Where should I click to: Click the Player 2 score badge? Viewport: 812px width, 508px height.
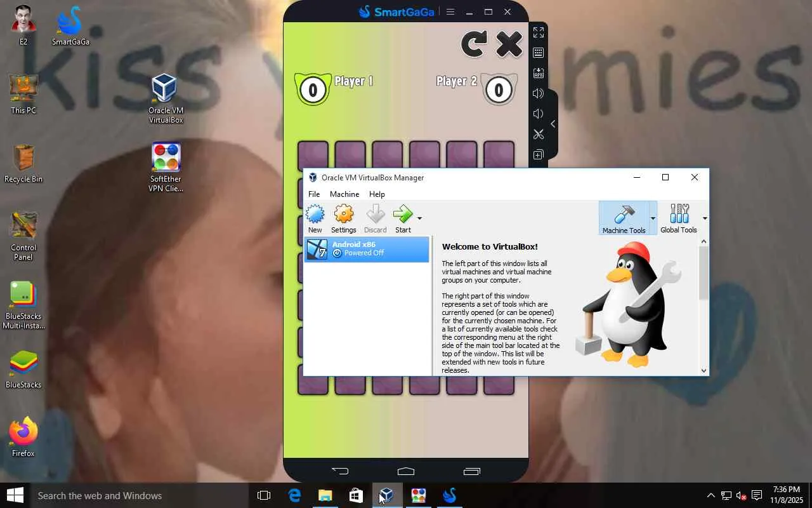(499, 90)
